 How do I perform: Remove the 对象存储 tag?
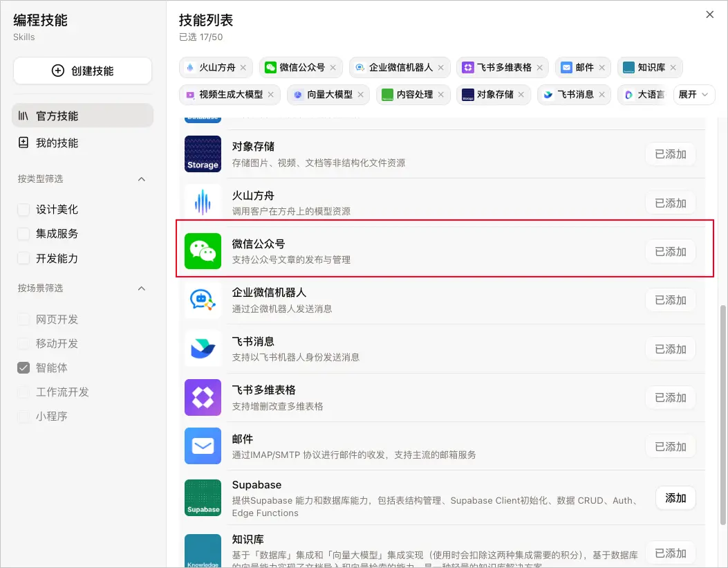(521, 95)
